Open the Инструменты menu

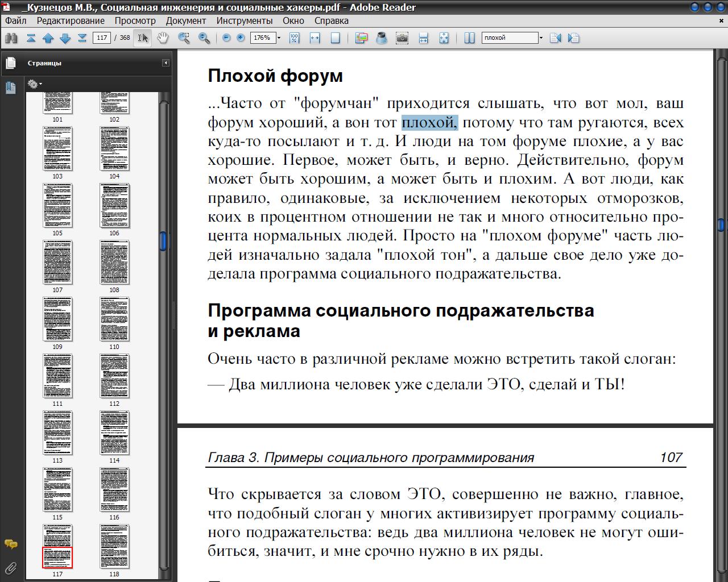tap(245, 20)
